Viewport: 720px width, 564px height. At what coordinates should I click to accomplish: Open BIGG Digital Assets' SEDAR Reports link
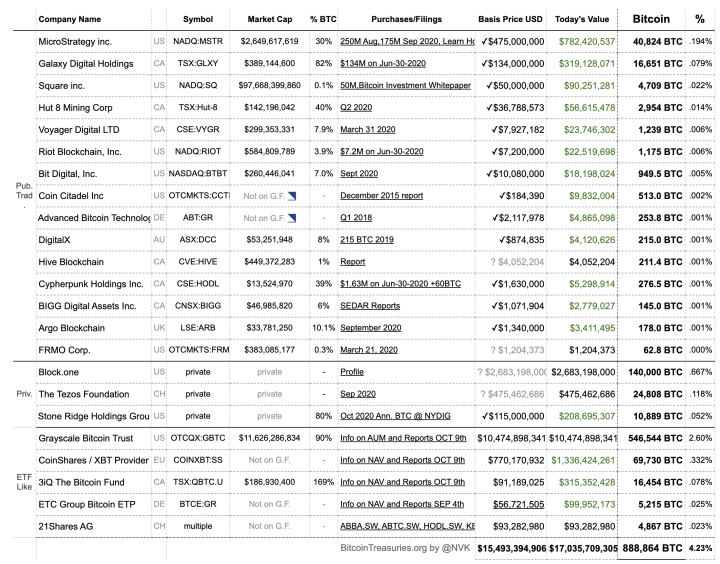[x=370, y=306]
